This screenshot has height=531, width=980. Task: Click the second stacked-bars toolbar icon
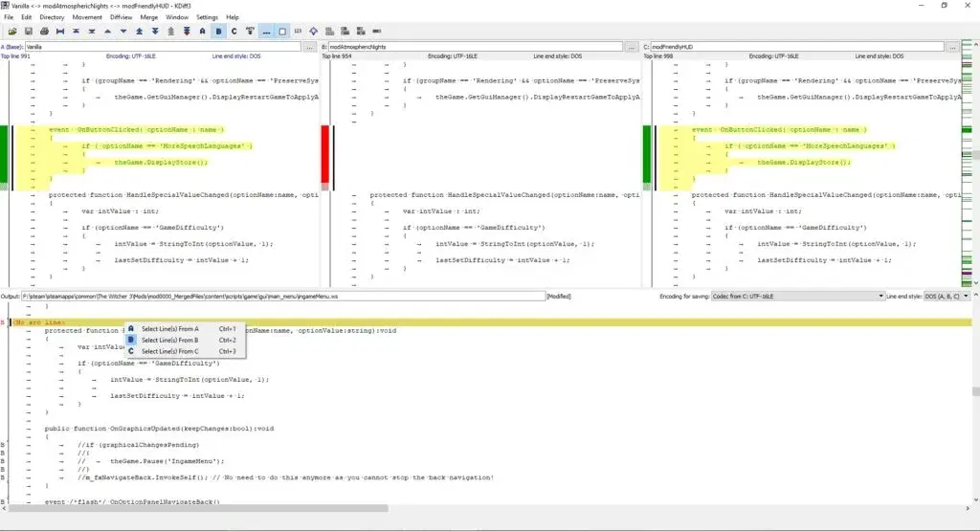pyautogui.click(x=345, y=31)
